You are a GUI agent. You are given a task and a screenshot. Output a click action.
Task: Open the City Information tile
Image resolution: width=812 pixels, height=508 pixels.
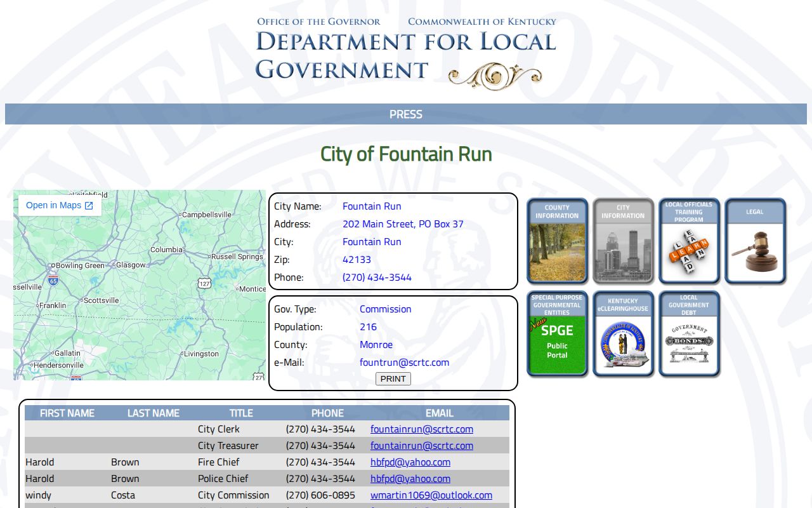coord(623,241)
